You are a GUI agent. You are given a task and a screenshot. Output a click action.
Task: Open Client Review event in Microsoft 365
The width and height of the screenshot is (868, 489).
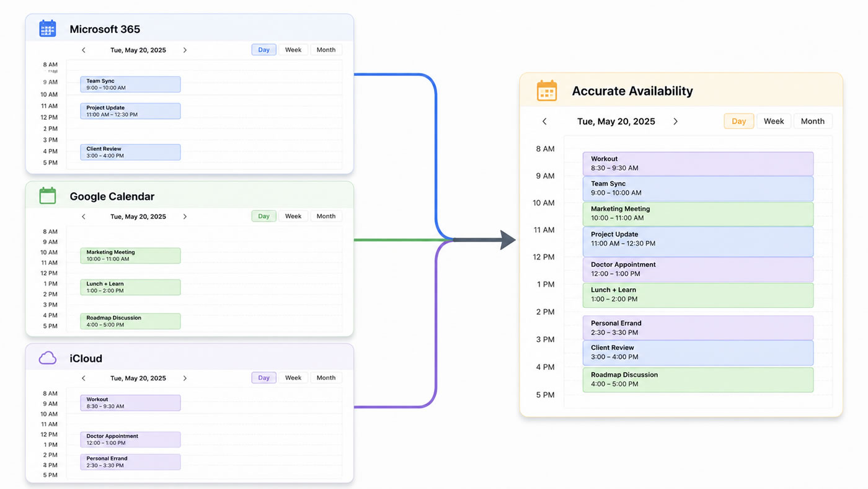130,152
